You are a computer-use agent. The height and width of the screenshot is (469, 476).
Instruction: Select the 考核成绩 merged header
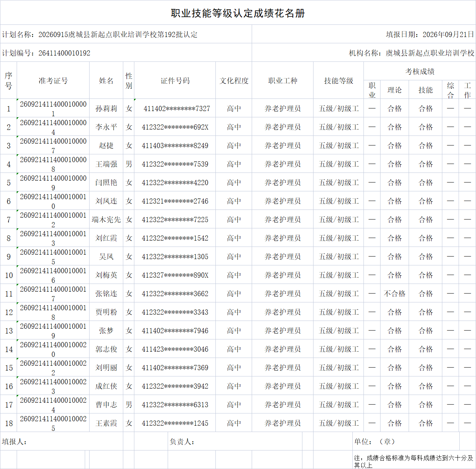[420, 71]
